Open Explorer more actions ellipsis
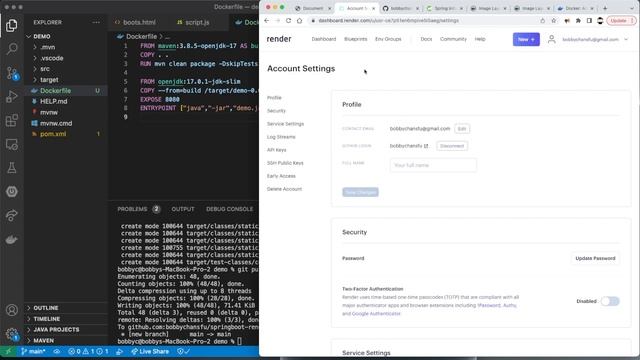Screen dimensions: 640x360 [x=96, y=22]
